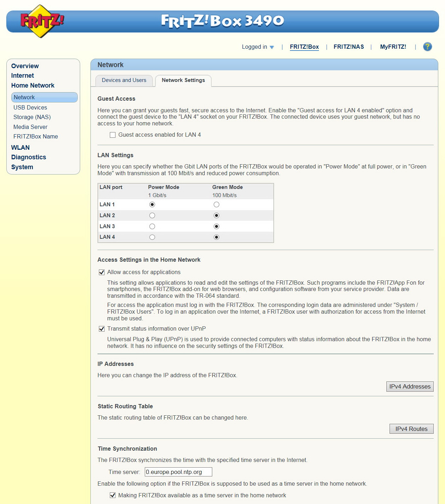Open Media Server submenu item

(30, 127)
